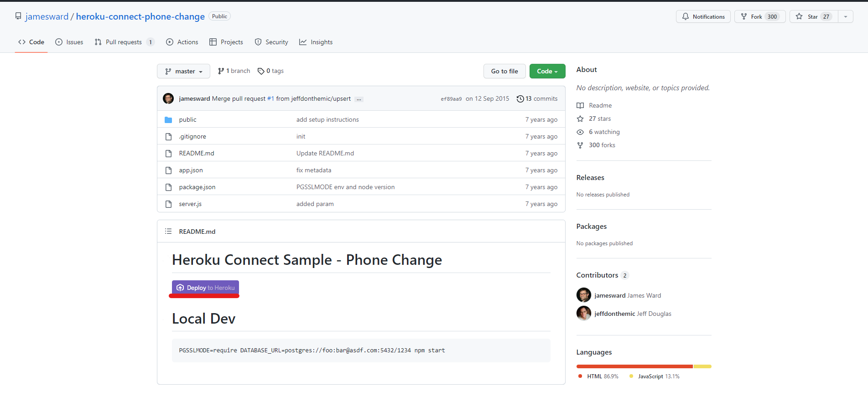Click the red HTML language bar segment

pos(634,366)
